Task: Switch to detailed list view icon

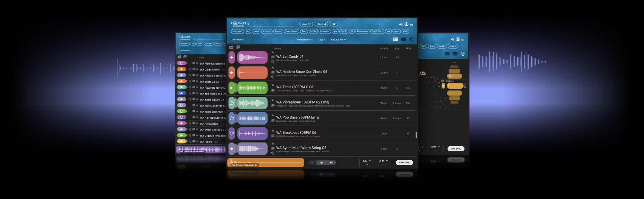Action: (396, 39)
